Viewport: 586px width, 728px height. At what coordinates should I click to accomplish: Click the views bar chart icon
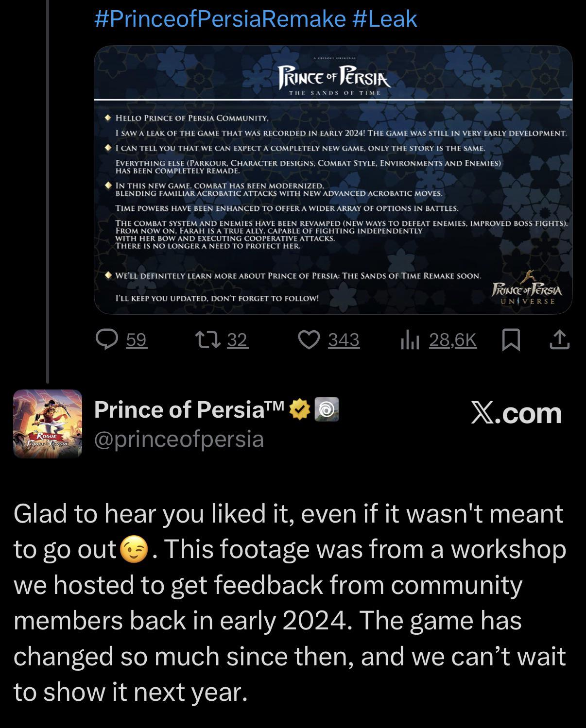tap(410, 340)
